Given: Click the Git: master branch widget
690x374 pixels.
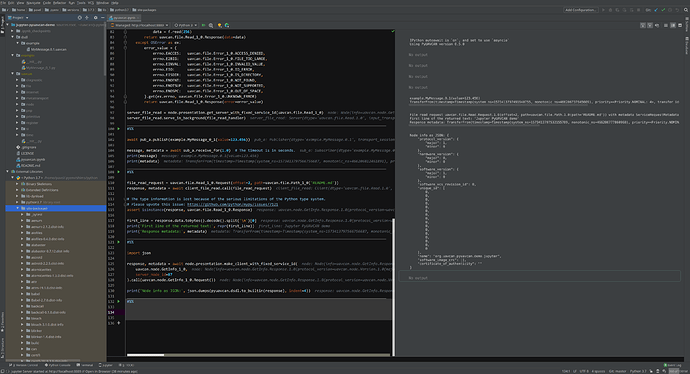Looking at the screenshot, I should (x=617, y=371).
